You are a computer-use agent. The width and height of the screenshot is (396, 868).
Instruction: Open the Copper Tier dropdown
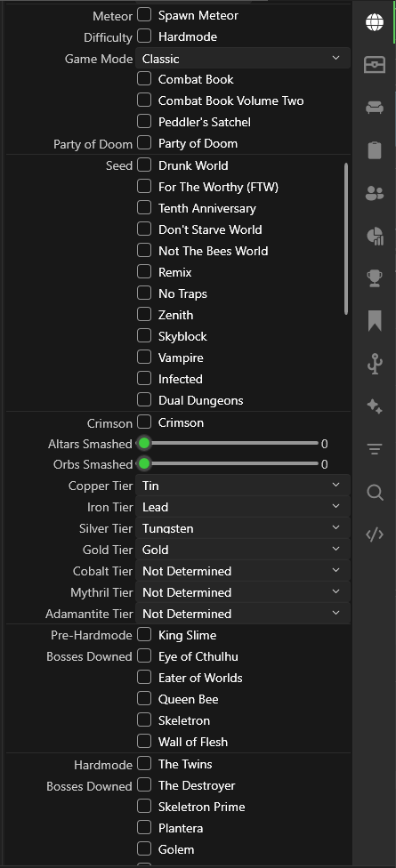(x=243, y=486)
